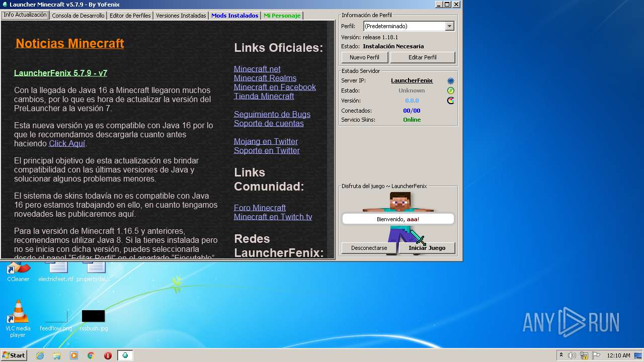Screen dimensions: 644x362
Task: Select rssbush.jpg desktop image
Action: tap(94, 320)
